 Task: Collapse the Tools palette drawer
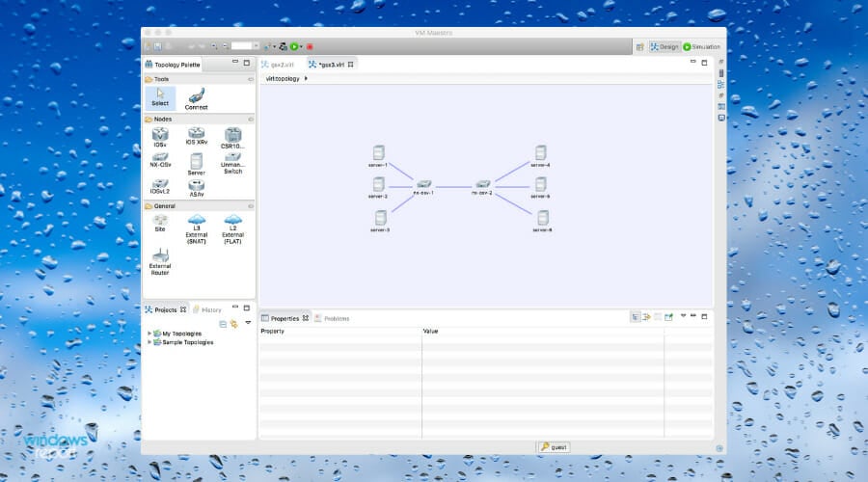point(251,79)
